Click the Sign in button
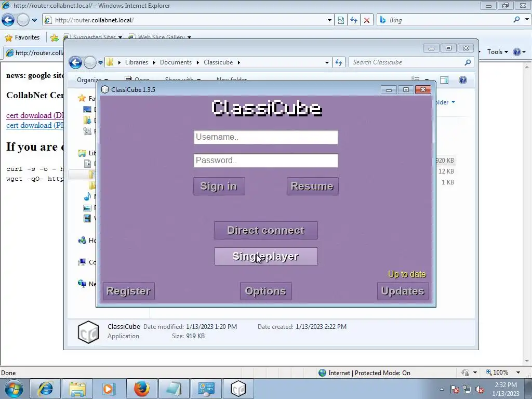This screenshot has width=532, height=399. (219, 186)
